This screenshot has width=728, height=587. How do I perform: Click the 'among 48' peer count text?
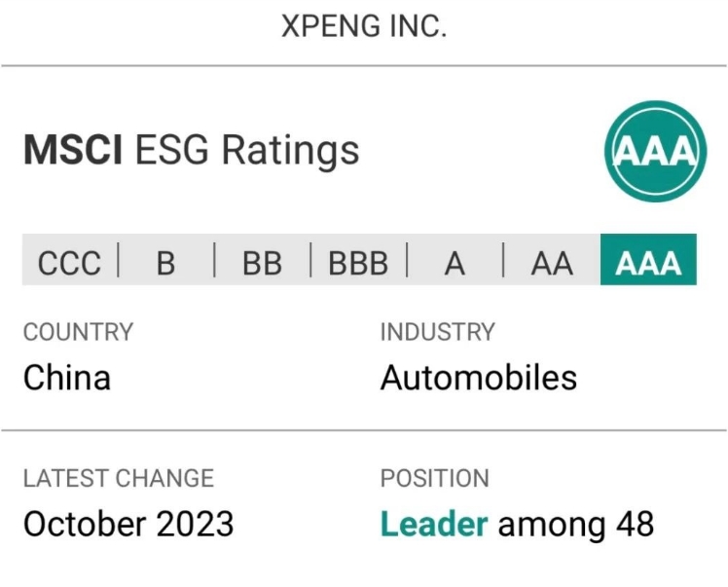[576, 524]
